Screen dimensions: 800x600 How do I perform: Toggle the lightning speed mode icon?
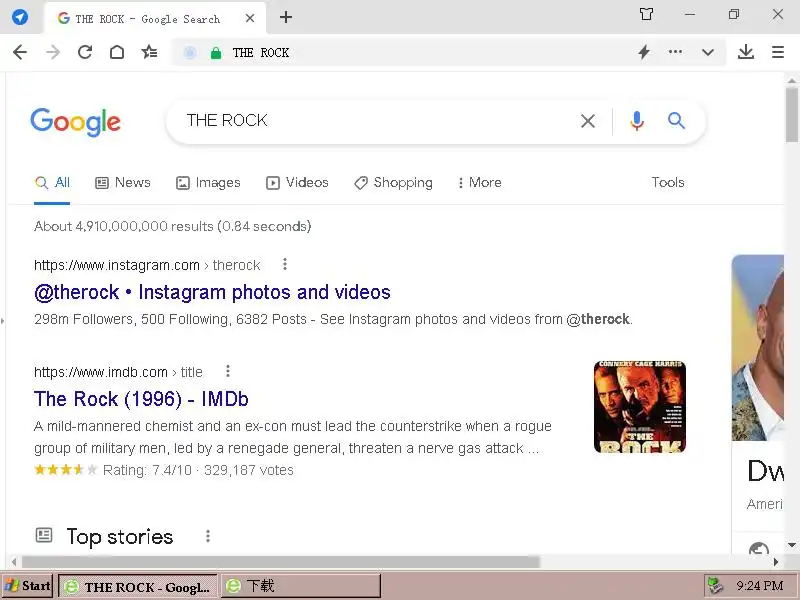644,52
